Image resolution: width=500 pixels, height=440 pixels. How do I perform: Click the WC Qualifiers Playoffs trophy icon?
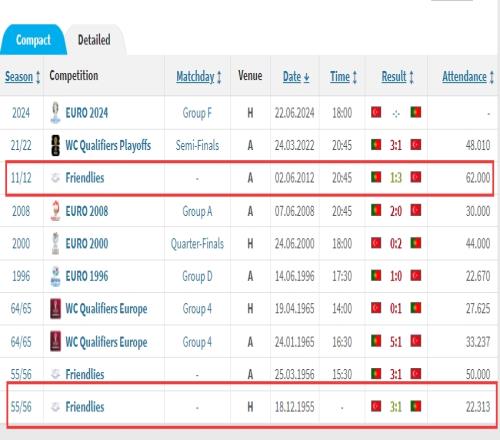click(x=55, y=145)
